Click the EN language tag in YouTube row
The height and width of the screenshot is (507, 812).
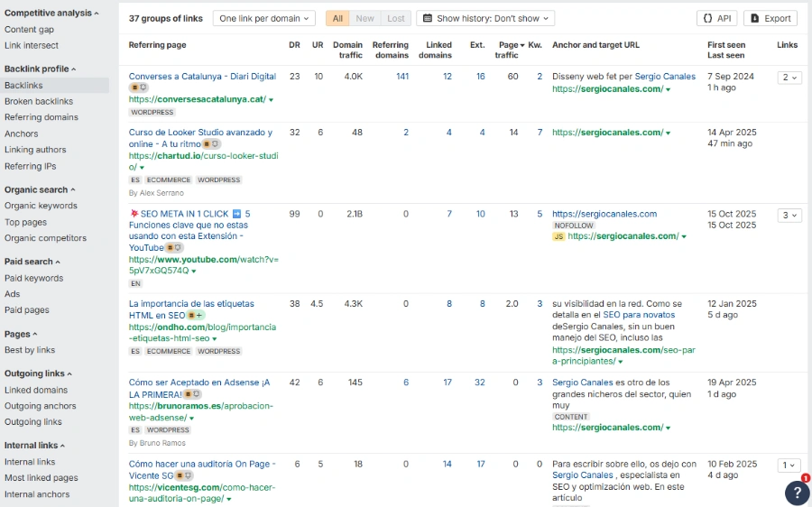pyautogui.click(x=135, y=284)
